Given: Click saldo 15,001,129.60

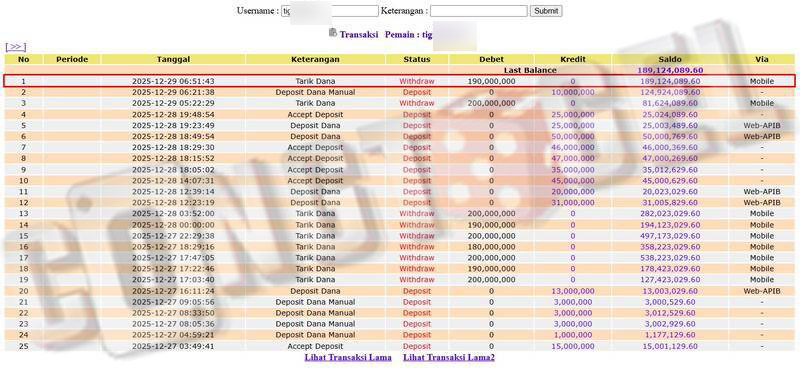Looking at the screenshot, I should click(670, 346).
